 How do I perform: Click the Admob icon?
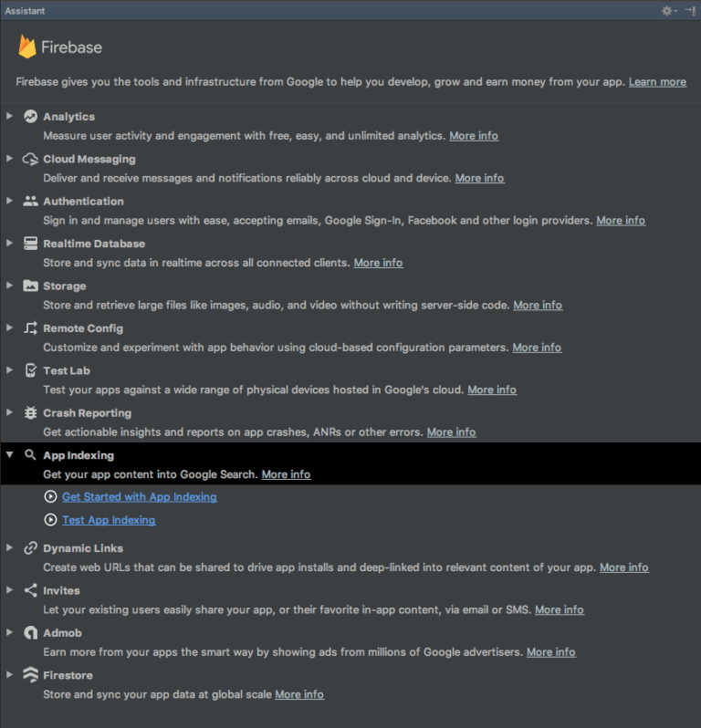pyautogui.click(x=31, y=632)
